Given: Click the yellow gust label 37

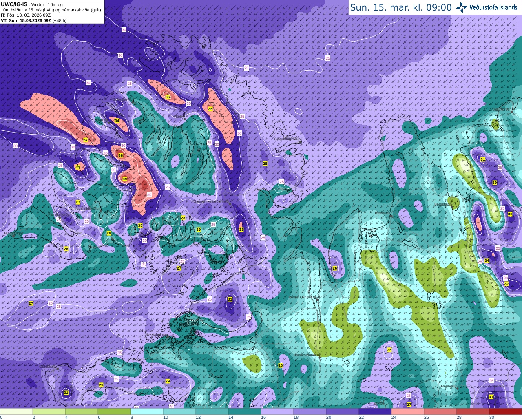Looking at the screenshot, I should point(85,140).
